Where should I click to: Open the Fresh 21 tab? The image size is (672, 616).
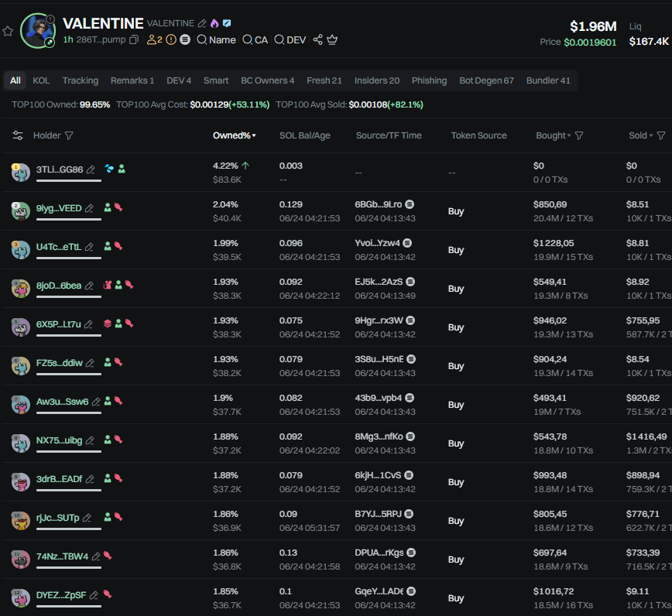pos(324,80)
